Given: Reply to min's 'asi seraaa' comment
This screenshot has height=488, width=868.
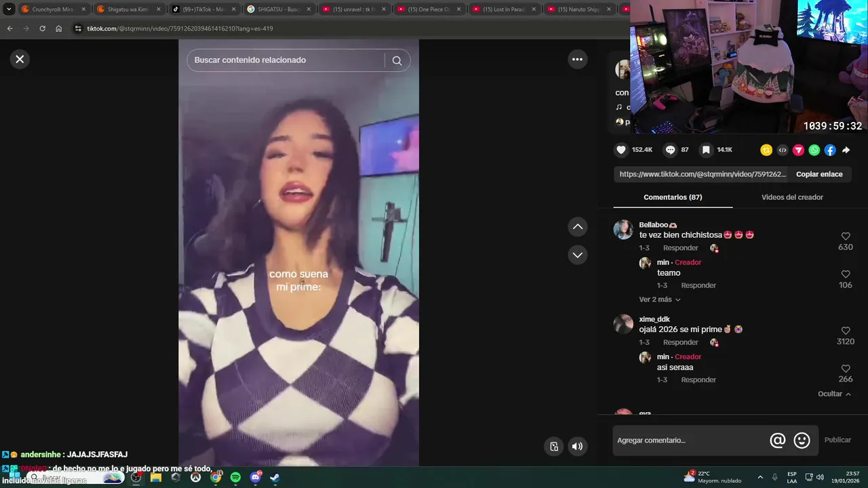Looking at the screenshot, I should [698, 380].
